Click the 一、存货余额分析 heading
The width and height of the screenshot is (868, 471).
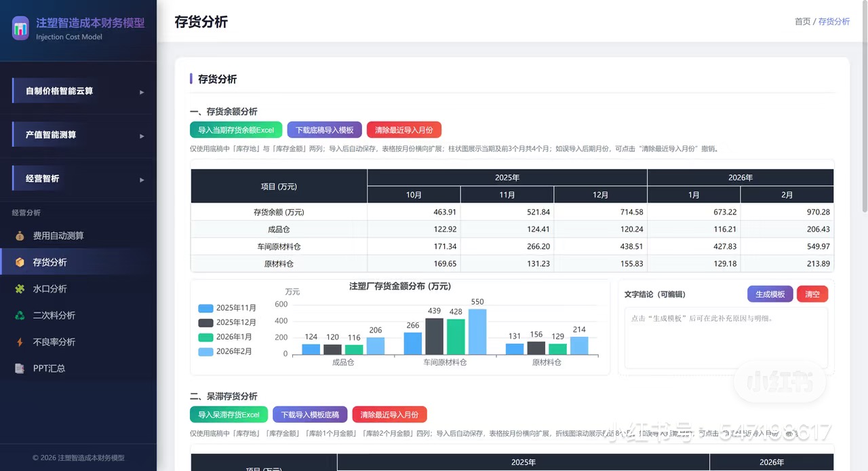223,111
